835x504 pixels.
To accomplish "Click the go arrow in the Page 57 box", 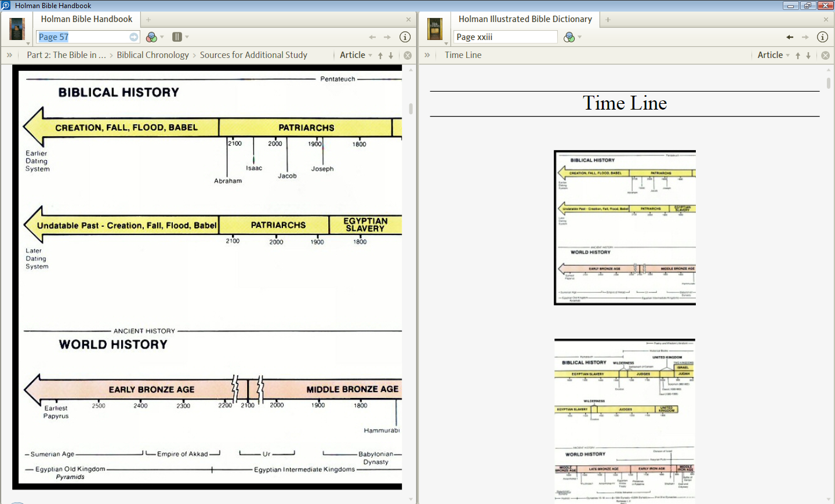I will click(x=134, y=37).
